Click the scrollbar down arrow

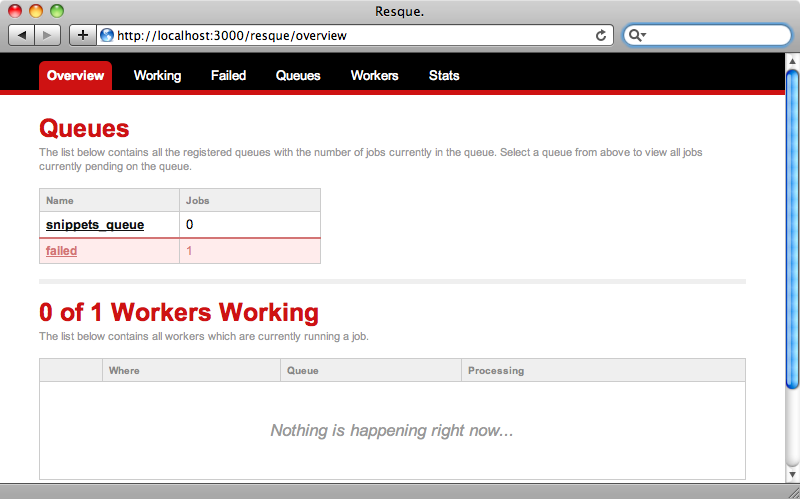pyautogui.click(x=792, y=475)
